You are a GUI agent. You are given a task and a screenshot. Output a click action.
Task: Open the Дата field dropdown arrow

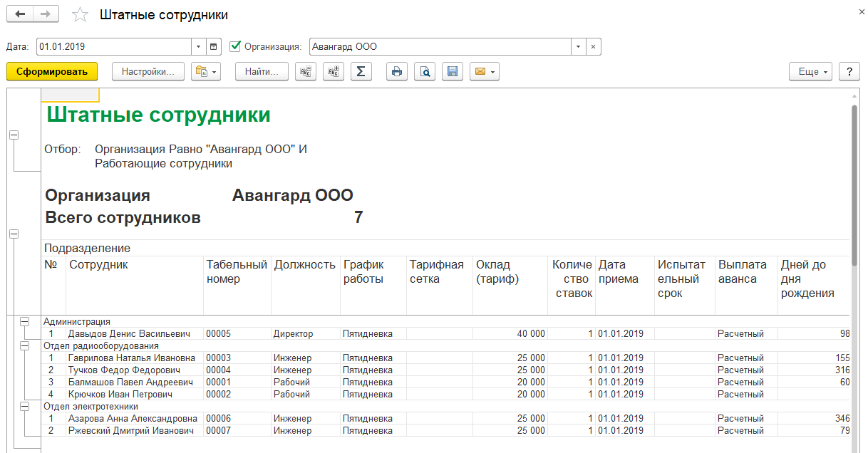198,47
